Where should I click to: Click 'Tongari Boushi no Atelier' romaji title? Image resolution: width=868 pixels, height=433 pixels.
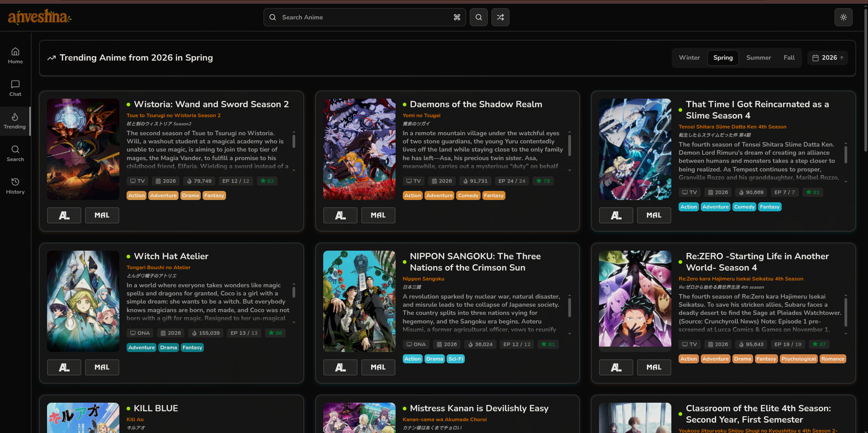(158, 267)
